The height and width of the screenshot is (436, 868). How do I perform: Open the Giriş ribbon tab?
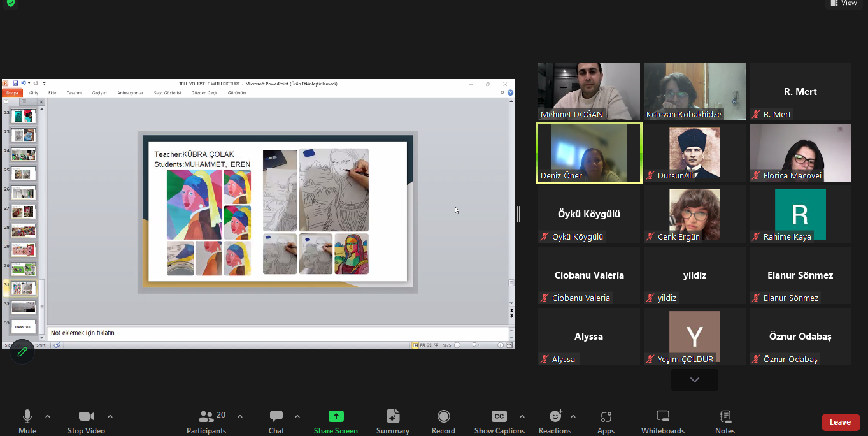[x=34, y=93]
